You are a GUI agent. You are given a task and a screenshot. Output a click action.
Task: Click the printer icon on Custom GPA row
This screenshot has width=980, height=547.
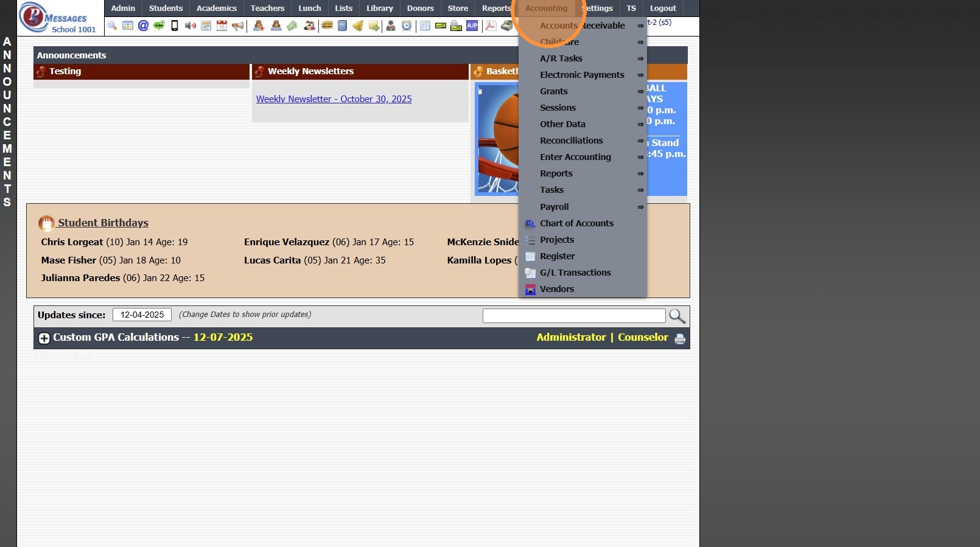pyautogui.click(x=680, y=339)
